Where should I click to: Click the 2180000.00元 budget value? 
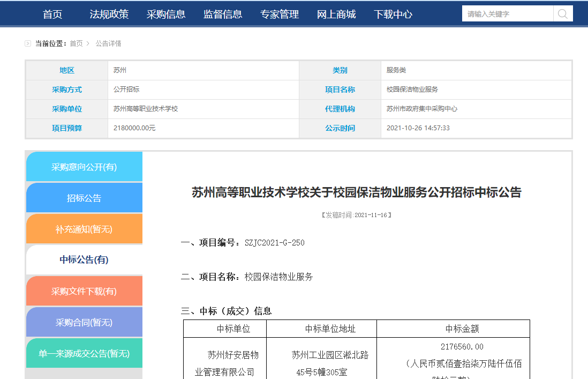pos(134,128)
